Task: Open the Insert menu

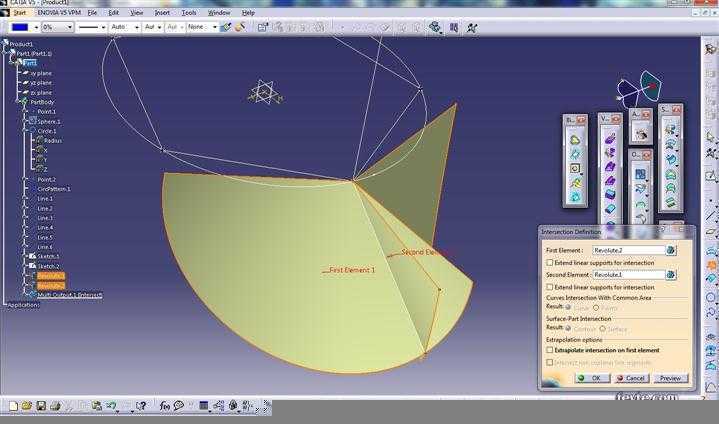Action: click(x=162, y=13)
